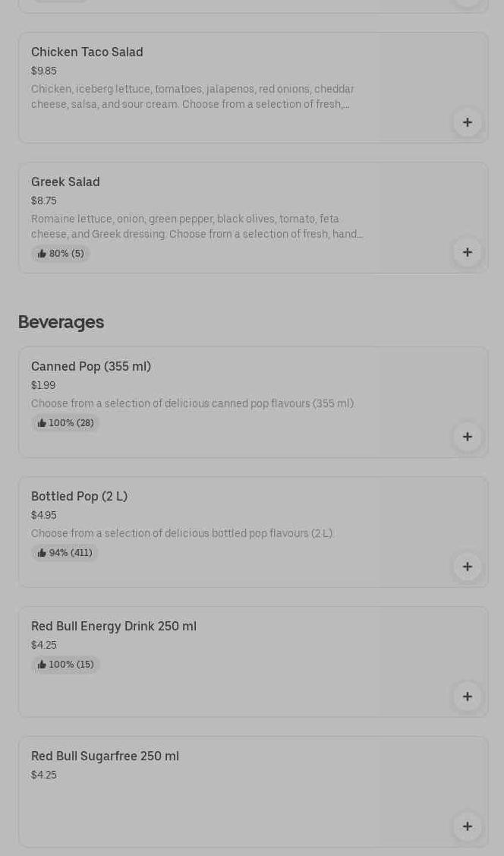Viewport: 504px width, 856px height.
Task: Select the Bottled Pop (2 L) title
Action: 79,497
